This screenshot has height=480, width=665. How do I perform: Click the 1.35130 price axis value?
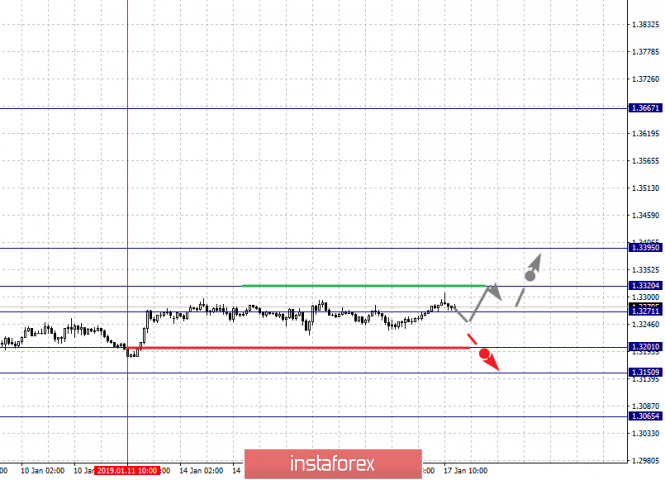tap(645, 188)
